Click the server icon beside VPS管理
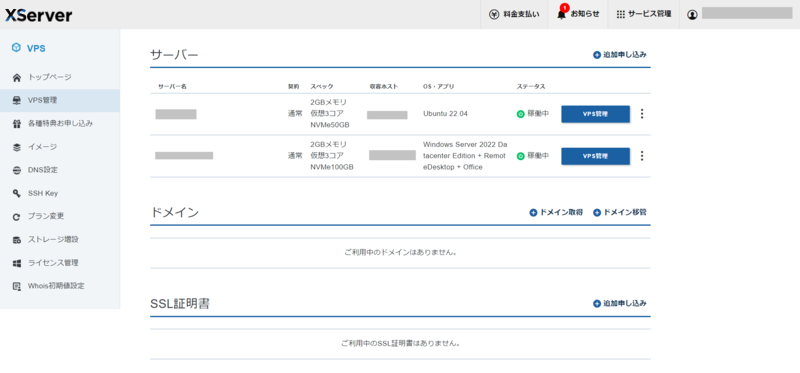The width and height of the screenshot is (800, 373). pos(17,101)
